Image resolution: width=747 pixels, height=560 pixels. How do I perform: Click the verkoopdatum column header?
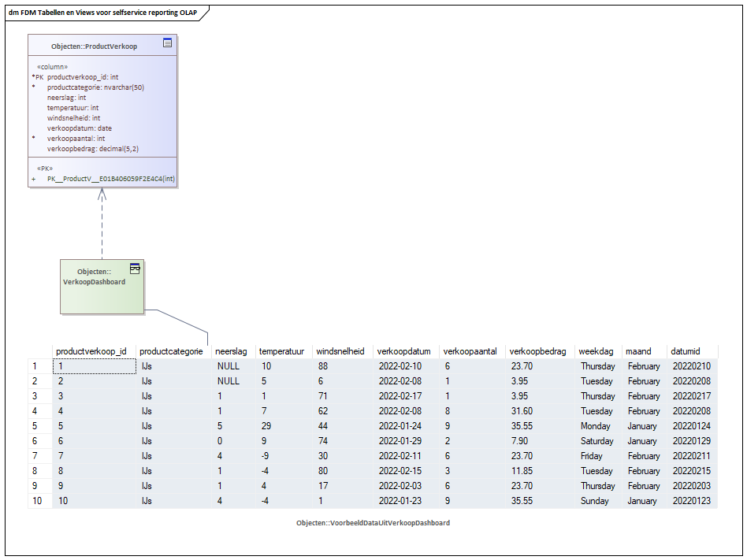[404, 351]
